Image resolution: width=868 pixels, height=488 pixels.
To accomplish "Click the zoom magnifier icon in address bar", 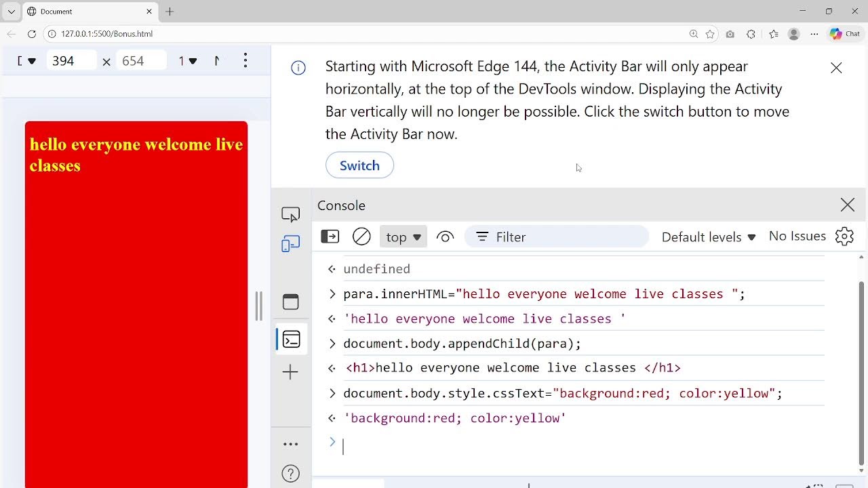I will (693, 34).
